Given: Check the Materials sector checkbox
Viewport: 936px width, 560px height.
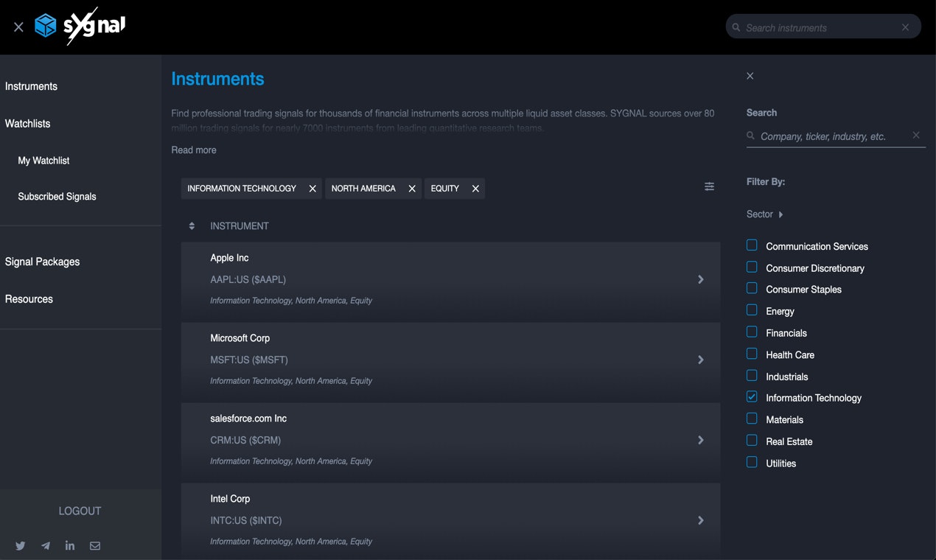Looking at the screenshot, I should (752, 419).
